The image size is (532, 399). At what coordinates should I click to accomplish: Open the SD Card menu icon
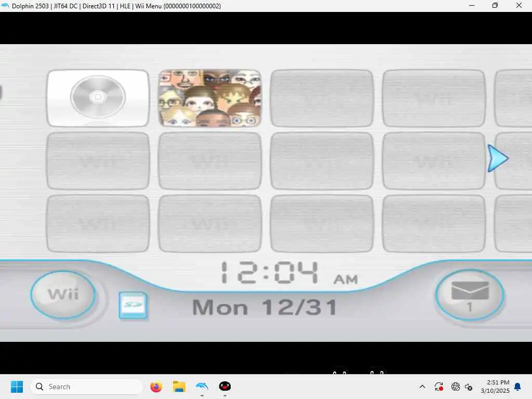(133, 305)
